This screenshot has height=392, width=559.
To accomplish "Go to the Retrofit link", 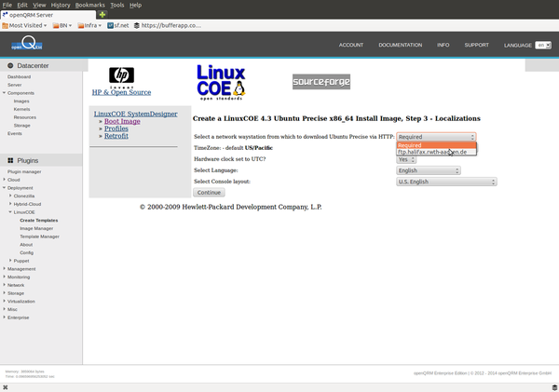I will coord(116,136).
